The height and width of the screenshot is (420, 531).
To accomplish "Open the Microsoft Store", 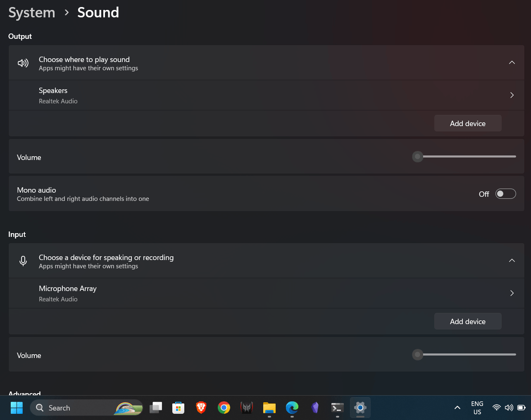I will tap(178, 408).
